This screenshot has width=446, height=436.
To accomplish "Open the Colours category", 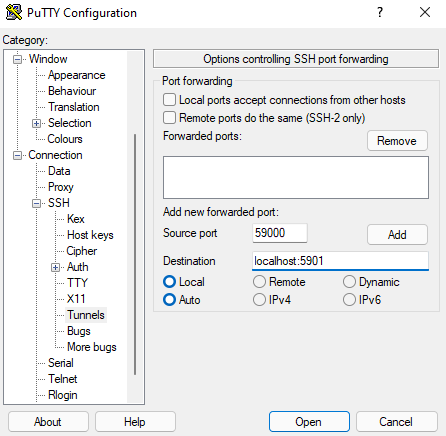I will (65, 139).
